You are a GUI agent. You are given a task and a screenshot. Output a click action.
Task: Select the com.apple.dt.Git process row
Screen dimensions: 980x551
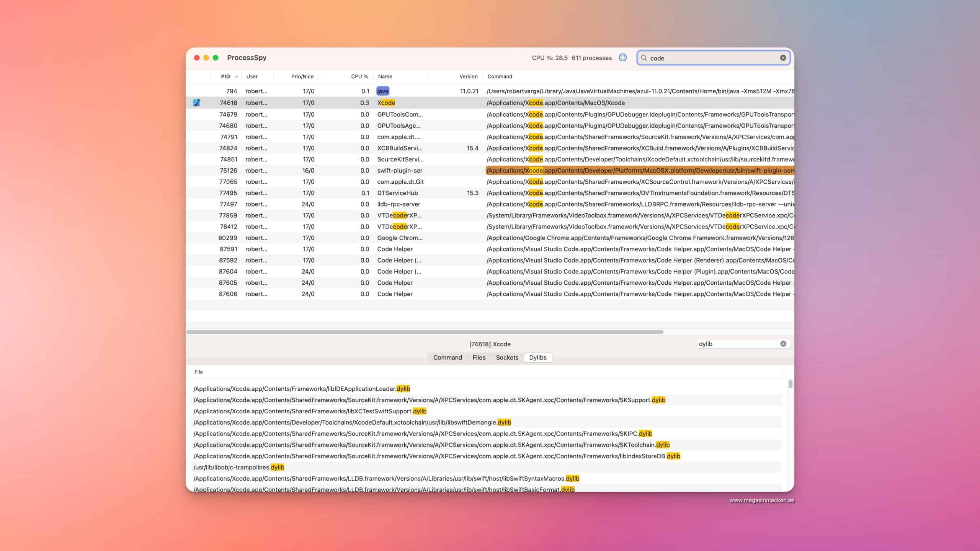[490, 182]
